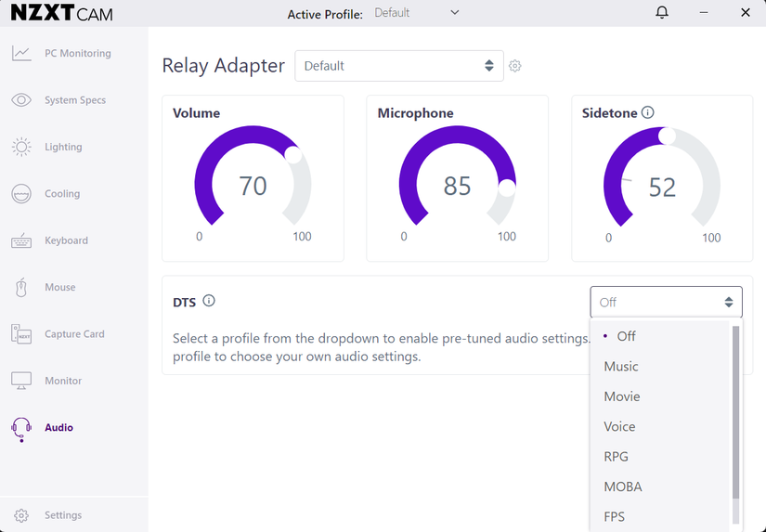Image resolution: width=766 pixels, height=532 pixels.
Task: Select the FPS audio profile option
Action: pos(615,516)
